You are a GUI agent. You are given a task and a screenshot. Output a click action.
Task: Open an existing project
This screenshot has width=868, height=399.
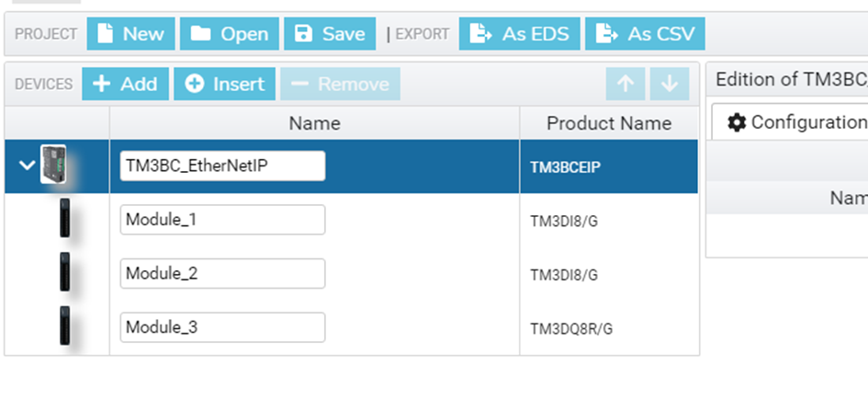(x=230, y=34)
